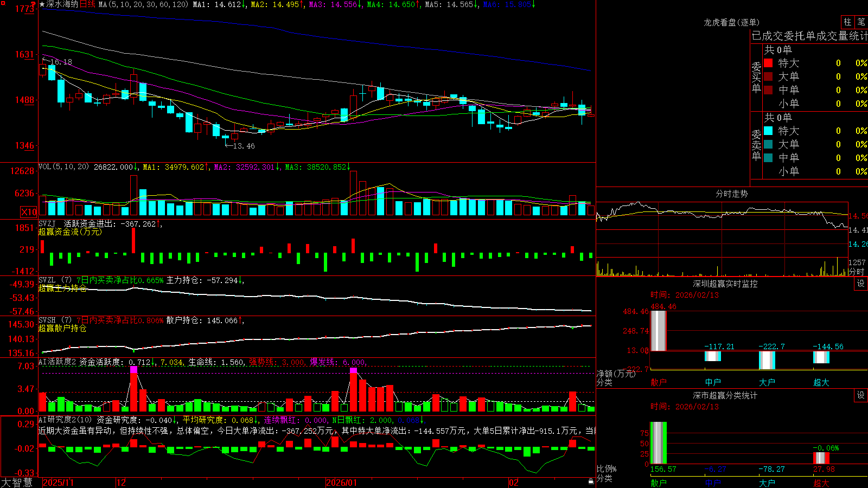868x488 pixels.
Task: Select 散户 category in 深圳超赢实时监控
Action: (x=659, y=382)
